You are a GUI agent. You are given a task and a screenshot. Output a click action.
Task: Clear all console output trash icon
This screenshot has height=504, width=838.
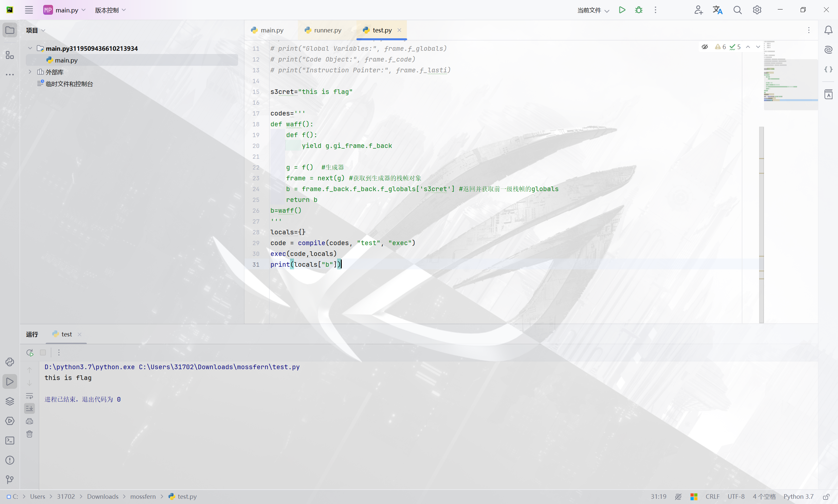click(x=29, y=434)
